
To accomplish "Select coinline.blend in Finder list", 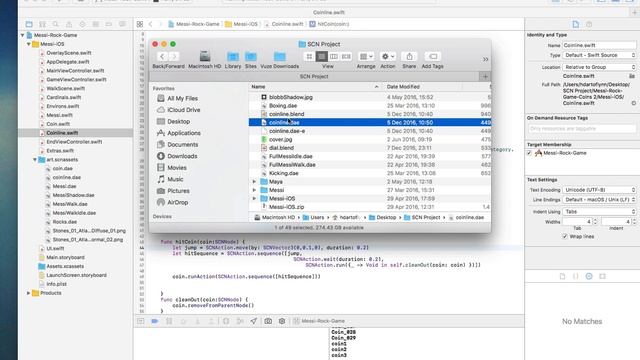I will pos(370,114).
